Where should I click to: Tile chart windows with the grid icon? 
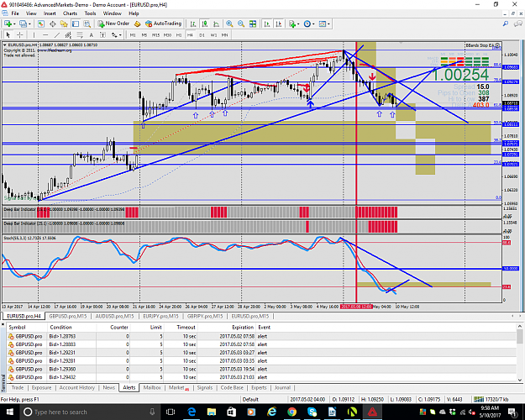[x=253, y=24]
